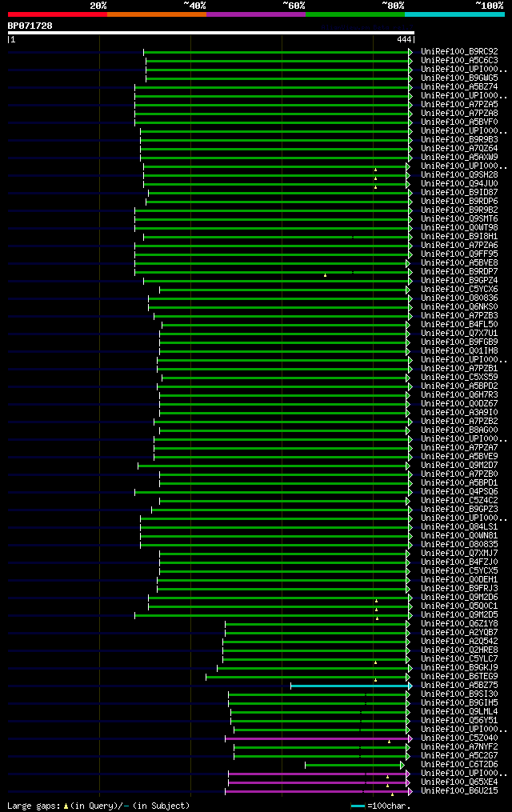
Task: Click the green ~80% identity legend segment
Action: (355, 14)
